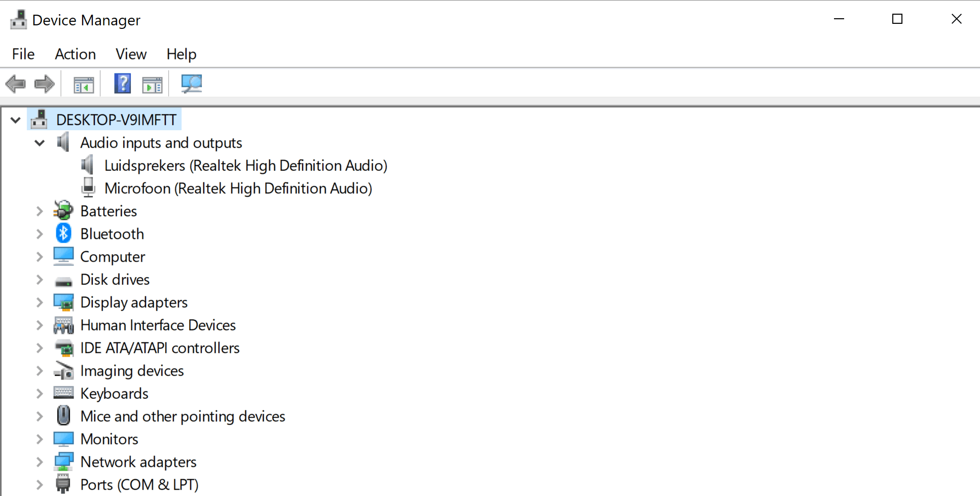Open the View menu
Viewport: 980px width, 496px height.
click(x=131, y=54)
